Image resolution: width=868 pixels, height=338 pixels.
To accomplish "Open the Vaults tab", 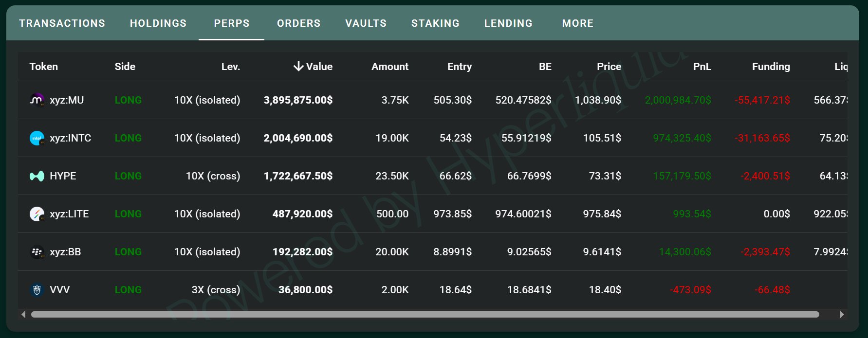I will (366, 23).
